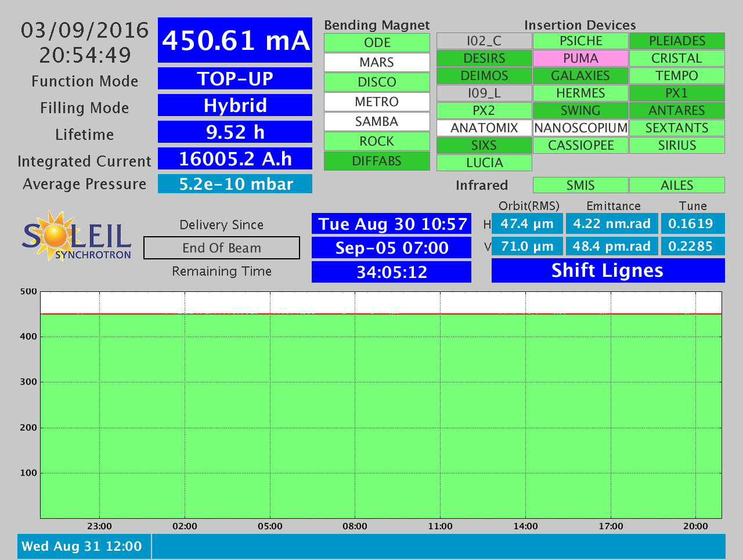Open the CRISTAL beamline box

(677, 58)
